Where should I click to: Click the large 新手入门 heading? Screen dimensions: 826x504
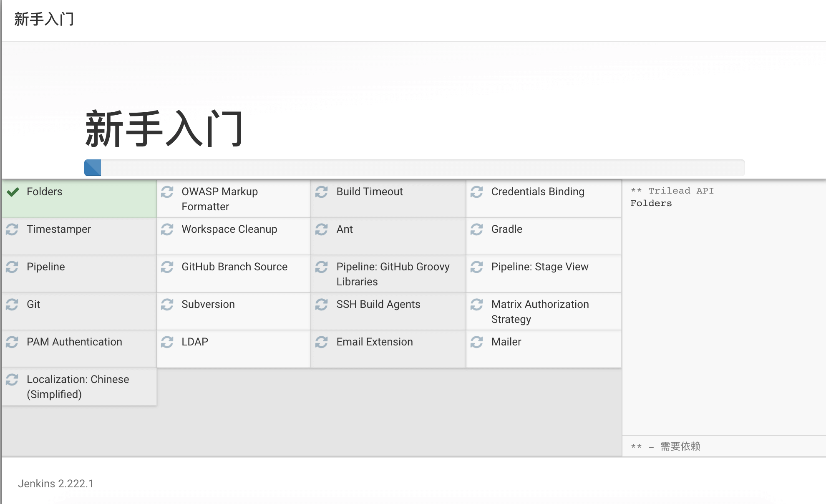tap(164, 129)
